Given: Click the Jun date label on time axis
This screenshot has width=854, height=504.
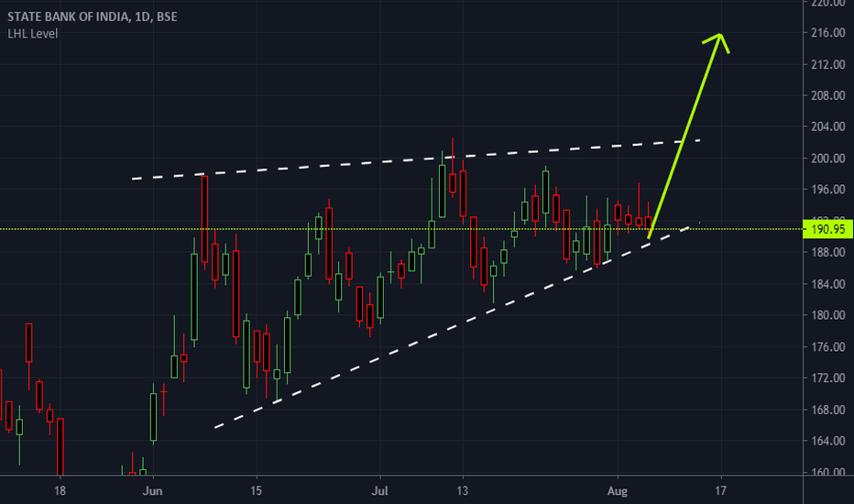Looking at the screenshot, I should [x=152, y=491].
